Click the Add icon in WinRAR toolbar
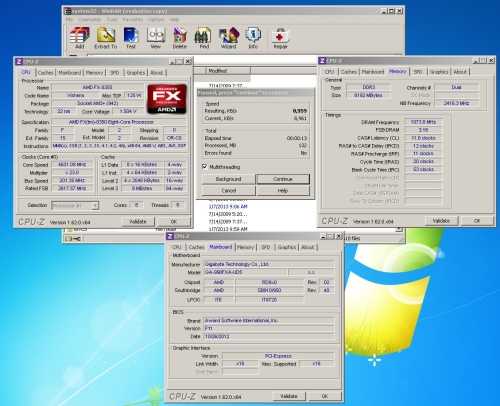The width and height of the screenshot is (500, 406). 80,37
